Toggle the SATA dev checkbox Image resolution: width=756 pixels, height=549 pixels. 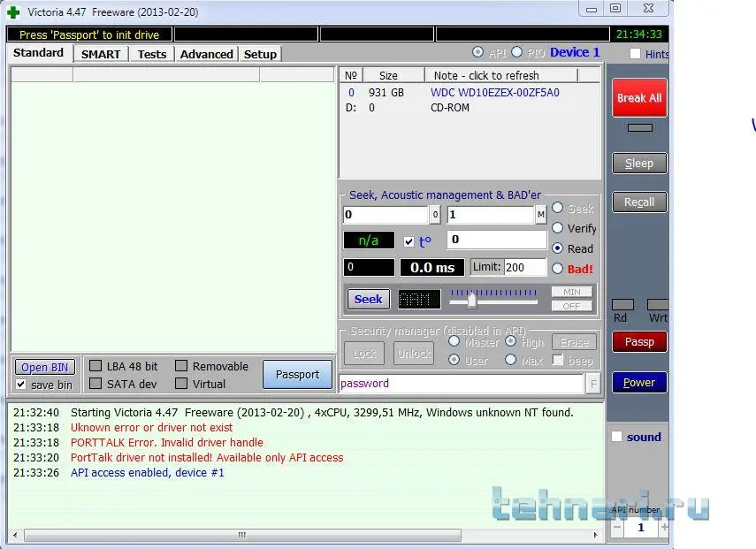click(95, 383)
